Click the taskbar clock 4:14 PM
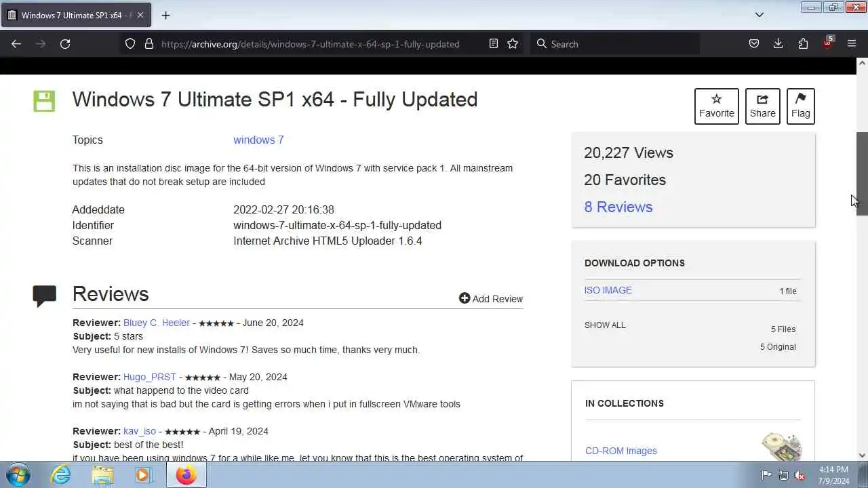This screenshot has width=868, height=488. [x=834, y=469]
